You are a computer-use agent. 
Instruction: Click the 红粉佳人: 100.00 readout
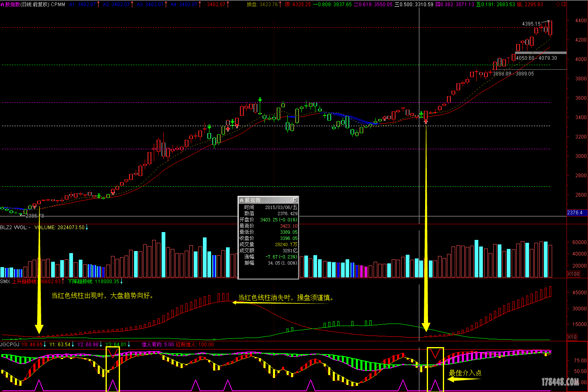click(195, 344)
